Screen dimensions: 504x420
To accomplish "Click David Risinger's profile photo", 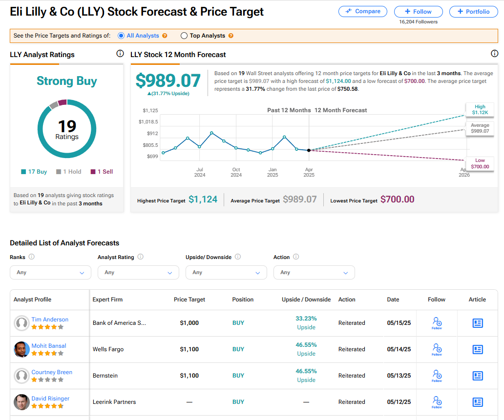I will pyautogui.click(x=21, y=402).
